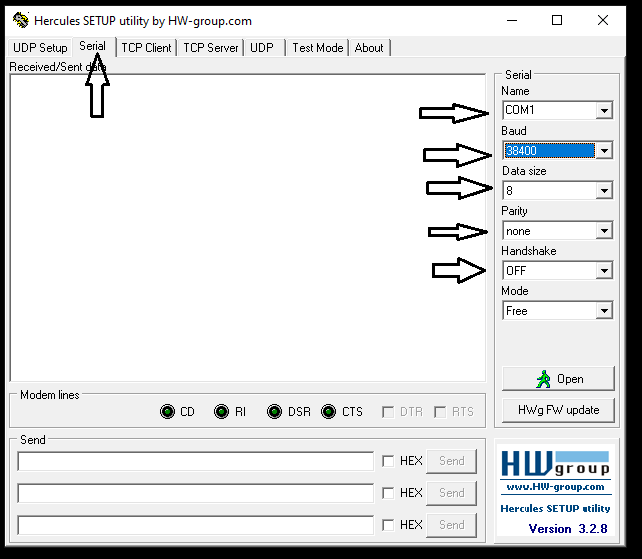
Task: Click the HWg FW update button
Action: 558,410
